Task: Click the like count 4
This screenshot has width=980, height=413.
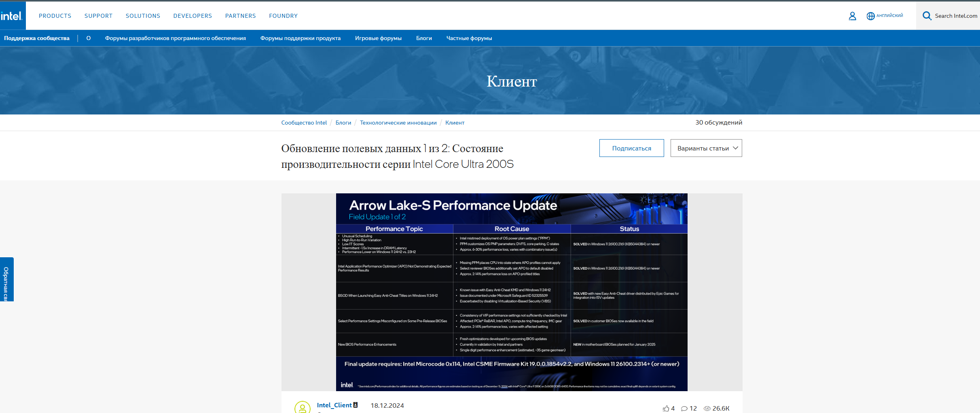Action: click(673, 409)
